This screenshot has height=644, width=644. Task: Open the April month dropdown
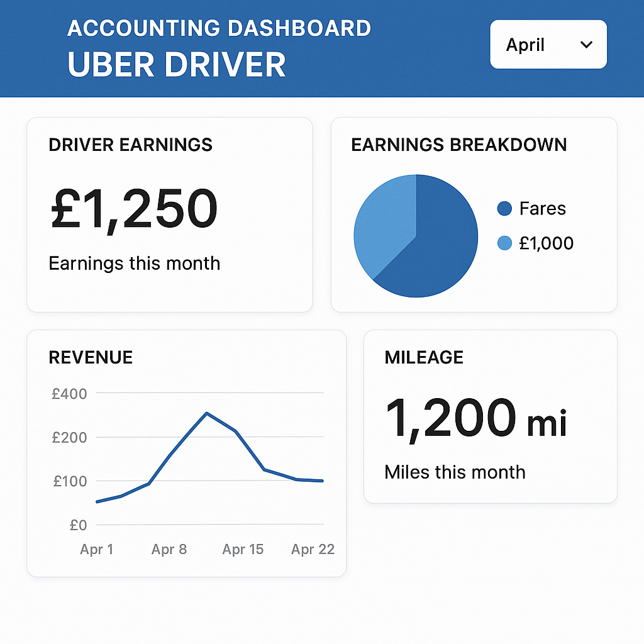548,45
